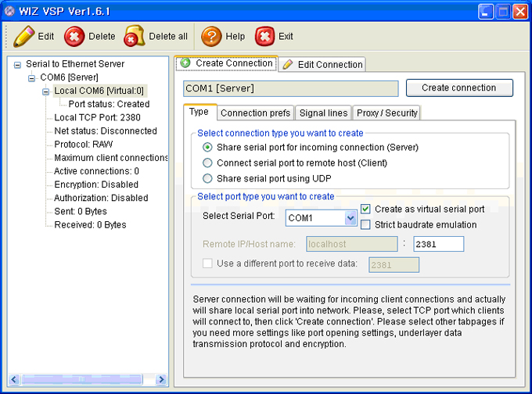Click the tree panel scroll-left arrow
The width and height of the screenshot is (532, 394).
coord(14,379)
